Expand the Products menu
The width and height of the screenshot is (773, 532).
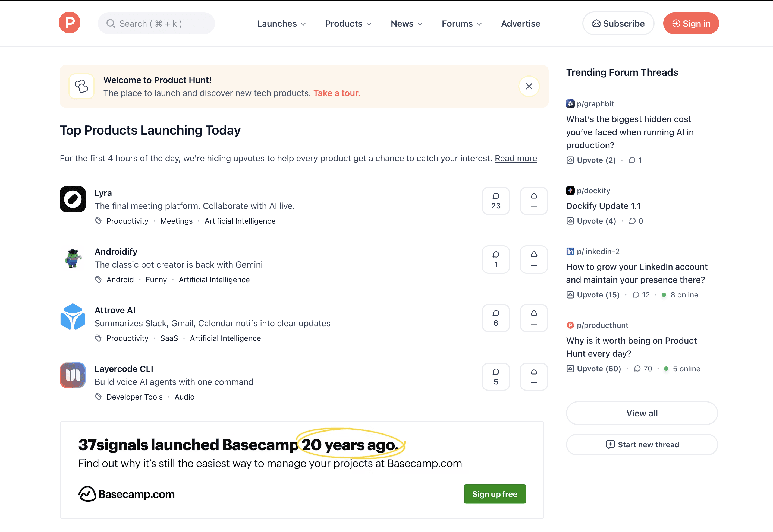click(348, 24)
